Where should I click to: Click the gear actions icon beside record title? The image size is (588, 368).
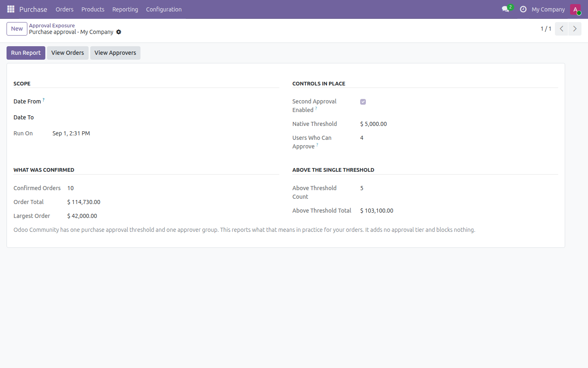point(119,32)
